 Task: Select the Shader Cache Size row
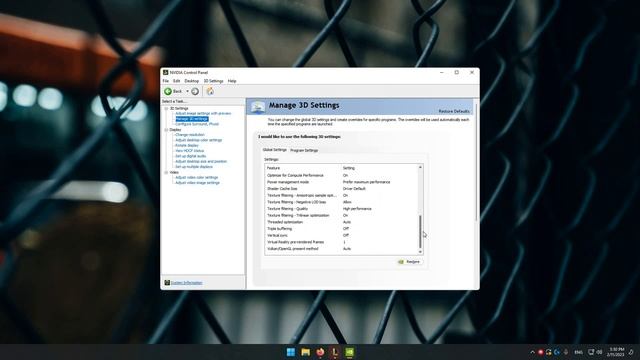coord(341,189)
